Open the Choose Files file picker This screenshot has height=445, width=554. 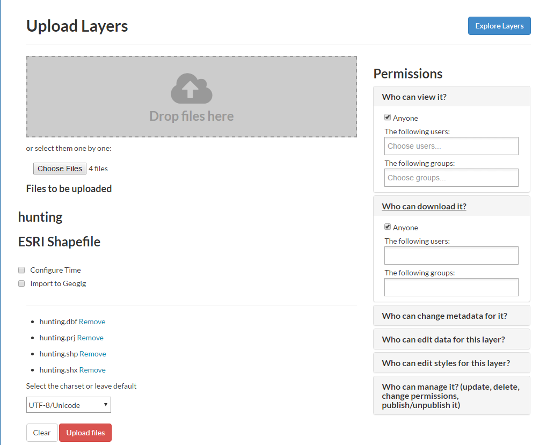(x=60, y=169)
